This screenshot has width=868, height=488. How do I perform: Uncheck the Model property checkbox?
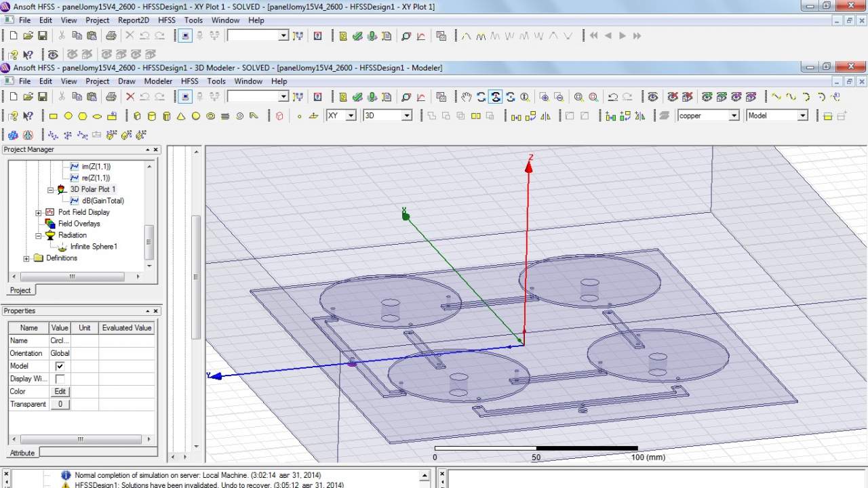(x=60, y=366)
